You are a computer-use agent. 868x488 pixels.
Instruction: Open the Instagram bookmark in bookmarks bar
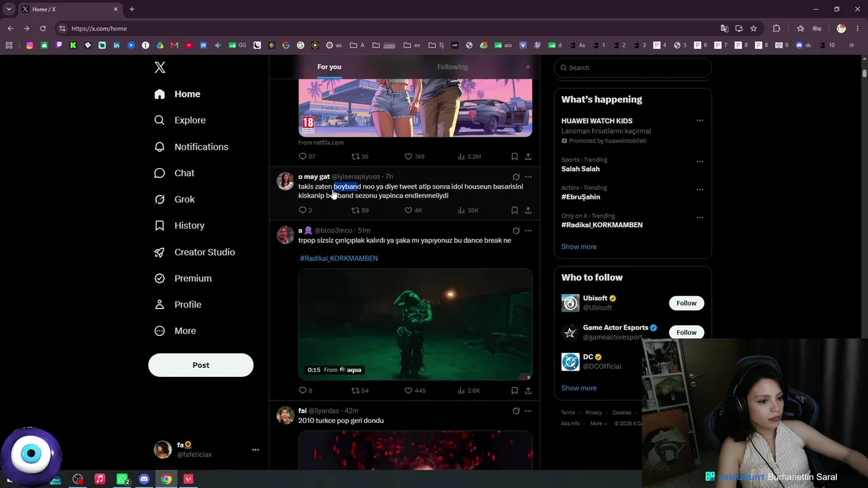click(x=30, y=45)
